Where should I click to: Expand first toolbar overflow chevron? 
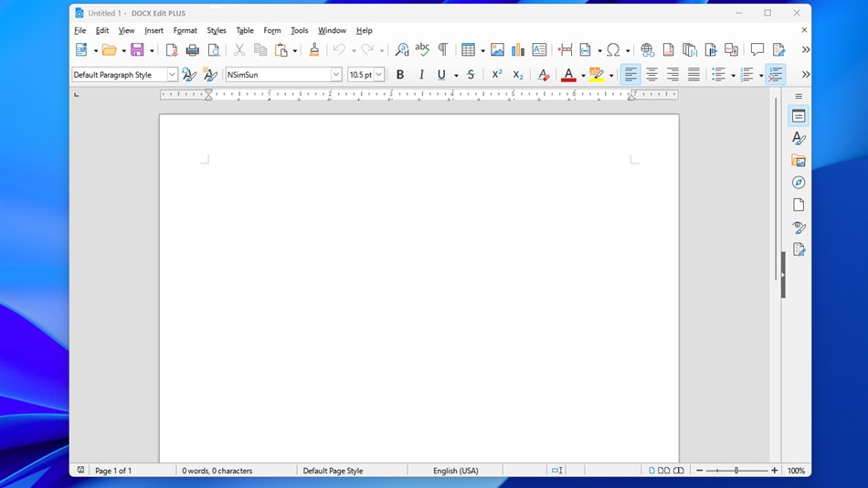pyautogui.click(x=806, y=50)
